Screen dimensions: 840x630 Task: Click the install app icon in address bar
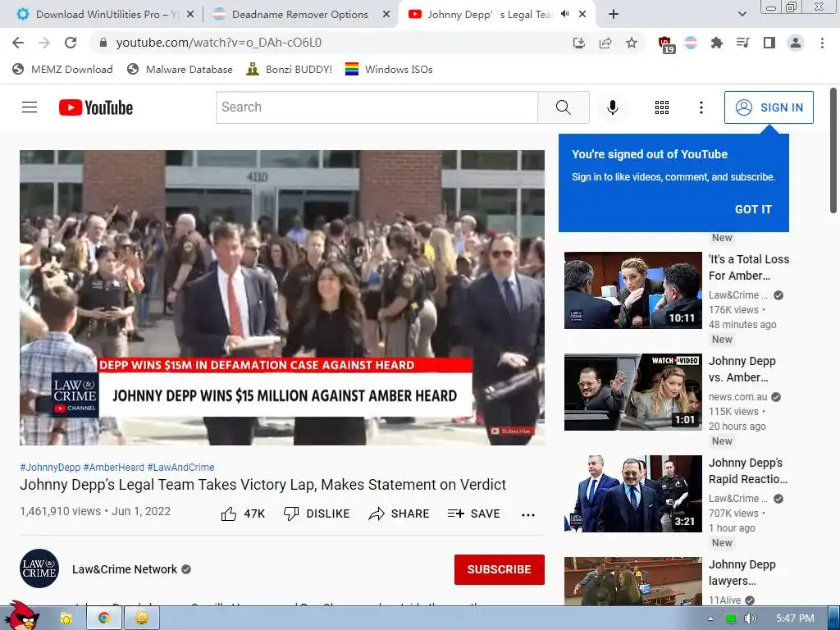[578, 43]
